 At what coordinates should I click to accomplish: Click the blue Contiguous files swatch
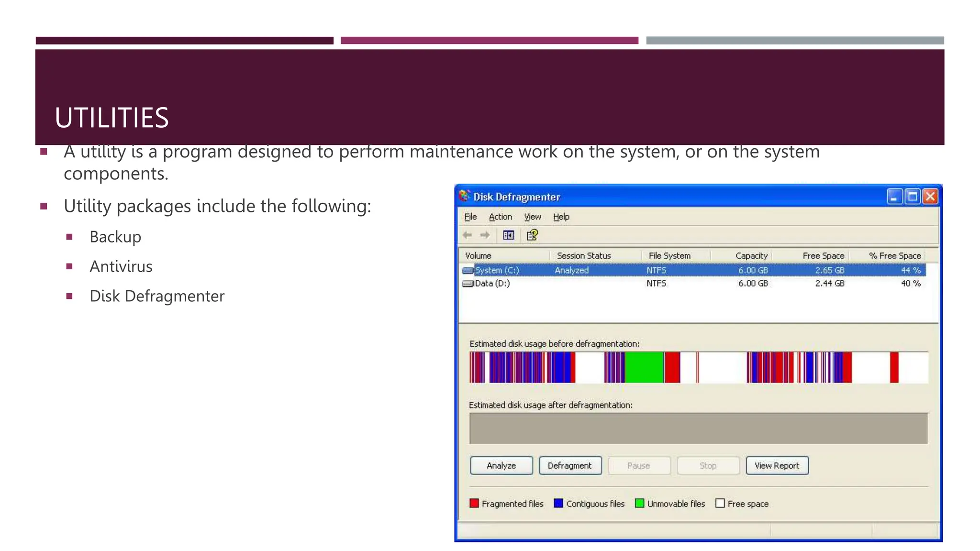click(558, 503)
